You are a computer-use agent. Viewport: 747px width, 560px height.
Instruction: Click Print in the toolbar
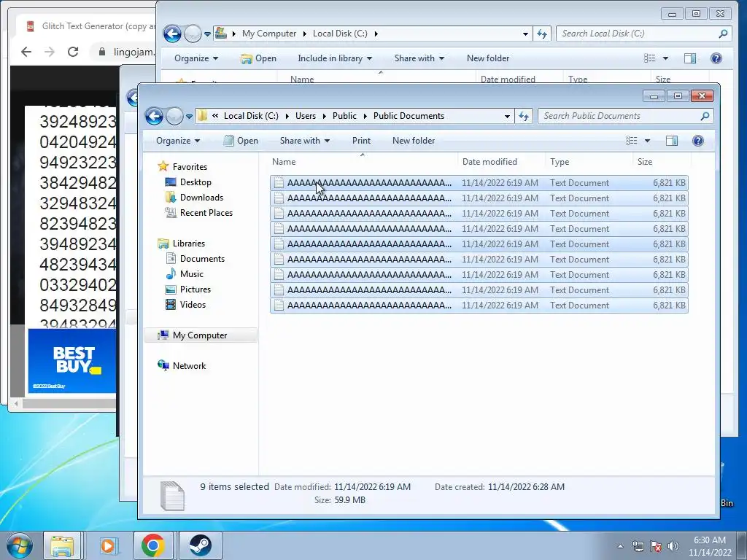[361, 141]
